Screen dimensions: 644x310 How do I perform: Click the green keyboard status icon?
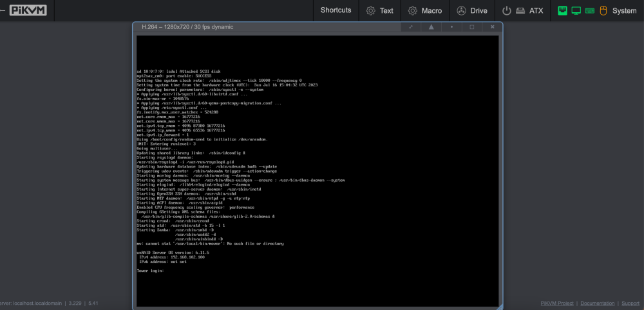pos(590,11)
